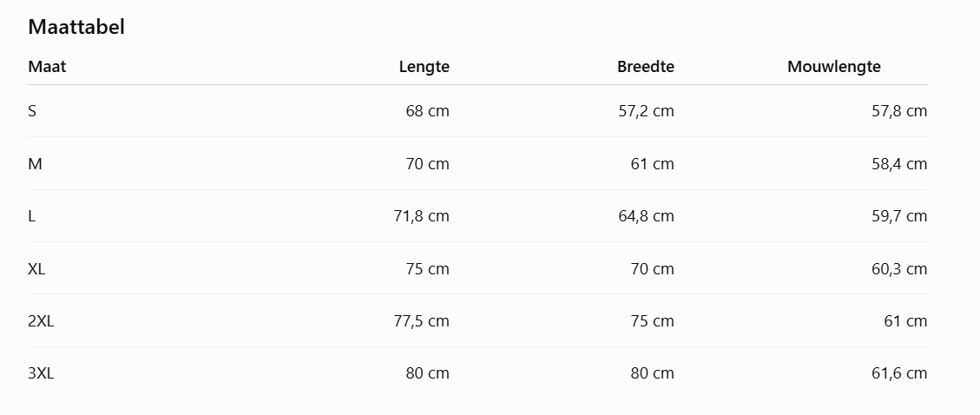Click the 57,2 cm width value
This screenshot has height=415, width=980.
[x=647, y=111]
